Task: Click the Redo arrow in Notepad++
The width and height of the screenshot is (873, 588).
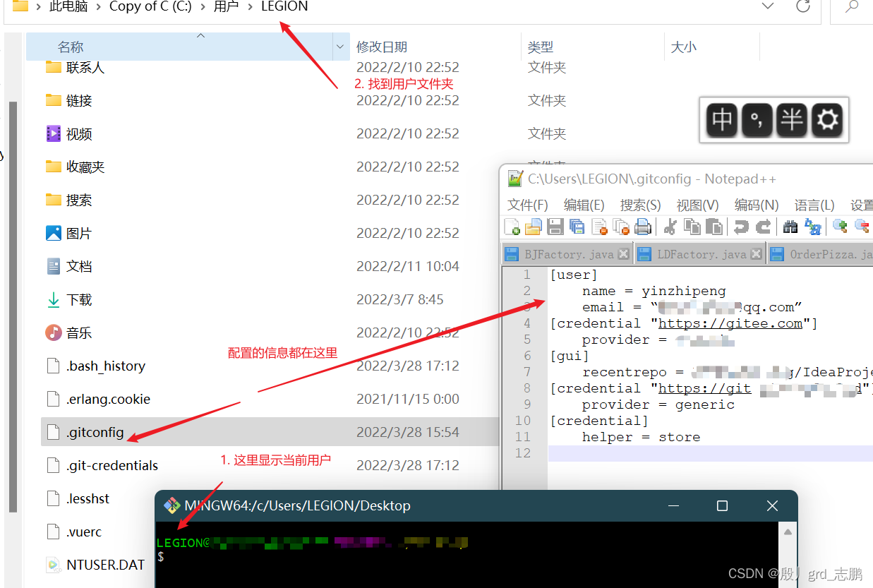Action: tap(764, 227)
